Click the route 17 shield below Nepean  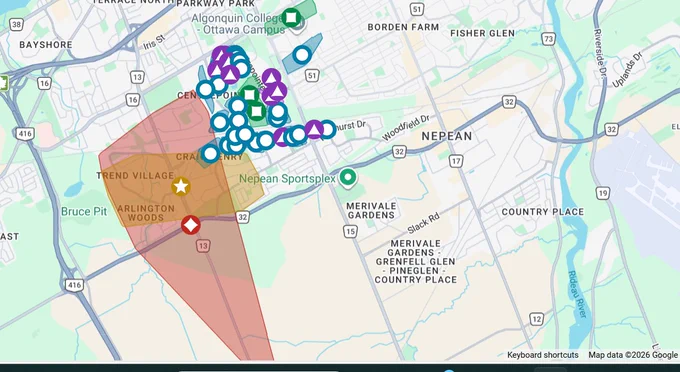point(456,162)
